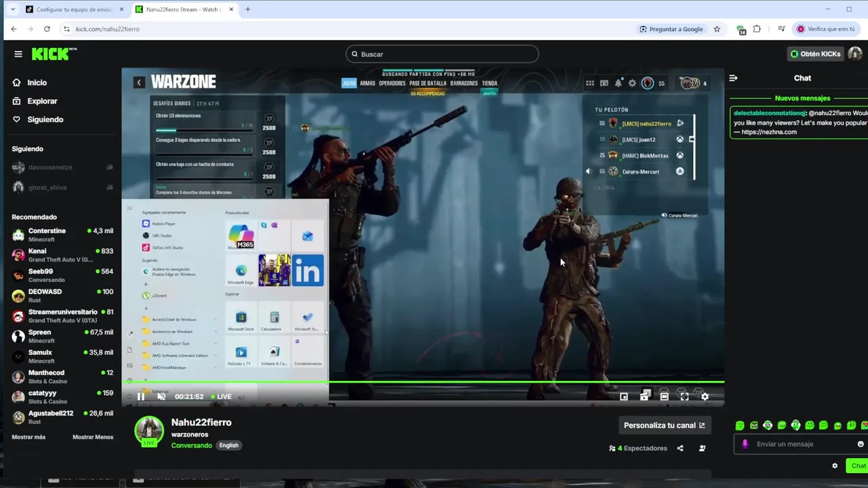This screenshot has width=868, height=488.
Task: Close the Nahu22fierro Stream browser tab
Action: tap(231, 9)
